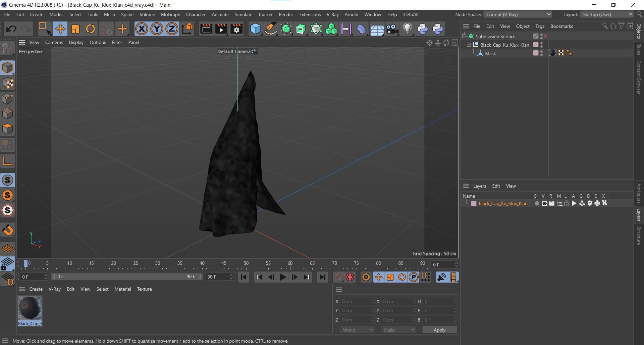The height and width of the screenshot is (345, 644).
Task: Open Edit Render Settings icon
Action: coord(236,29)
